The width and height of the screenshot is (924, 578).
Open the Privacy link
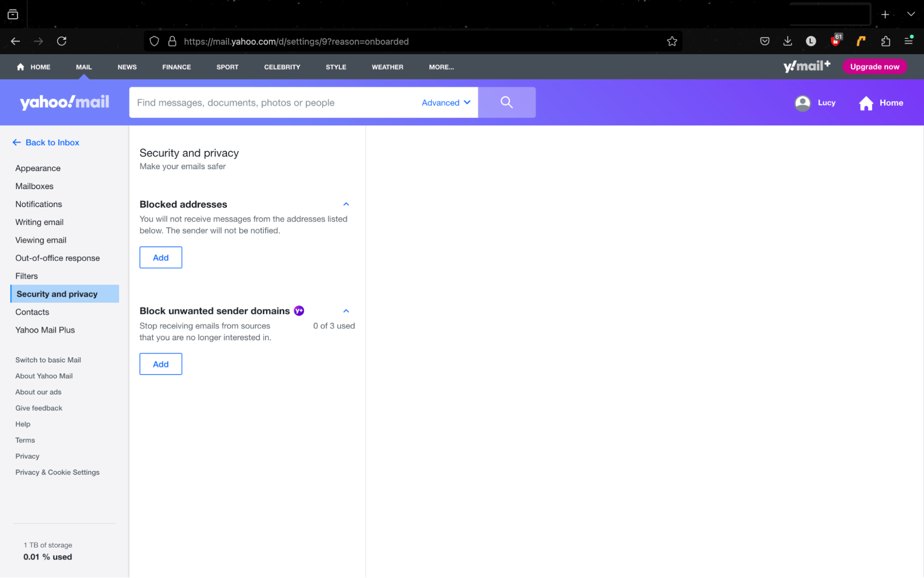pos(27,456)
